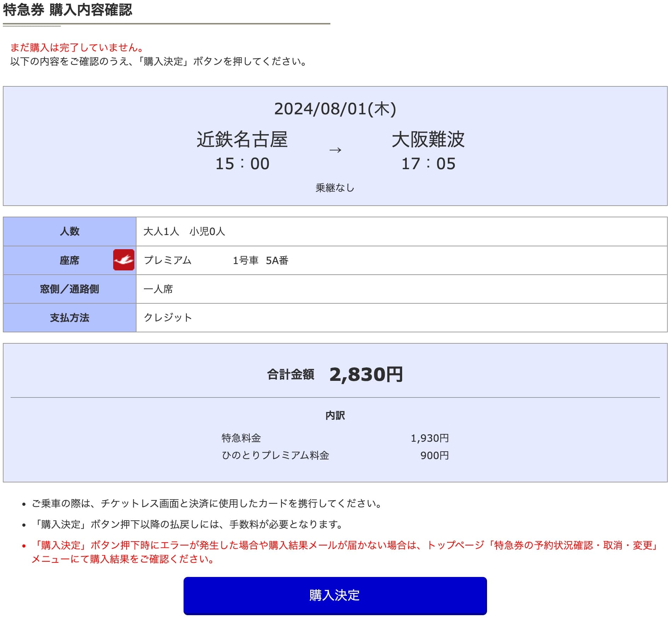
Task: Click the 支払方法 header
Action: click(x=70, y=318)
